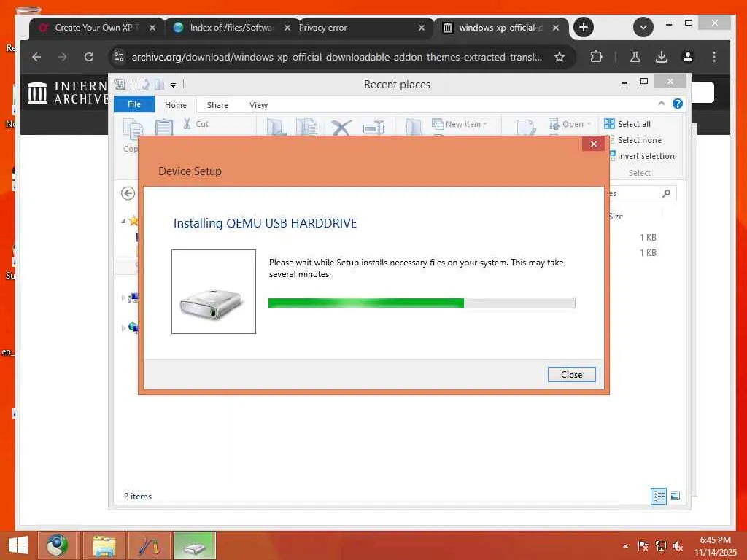Open Chrome Labs flask icon
Screen dimensions: 747x560
(x=635, y=57)
